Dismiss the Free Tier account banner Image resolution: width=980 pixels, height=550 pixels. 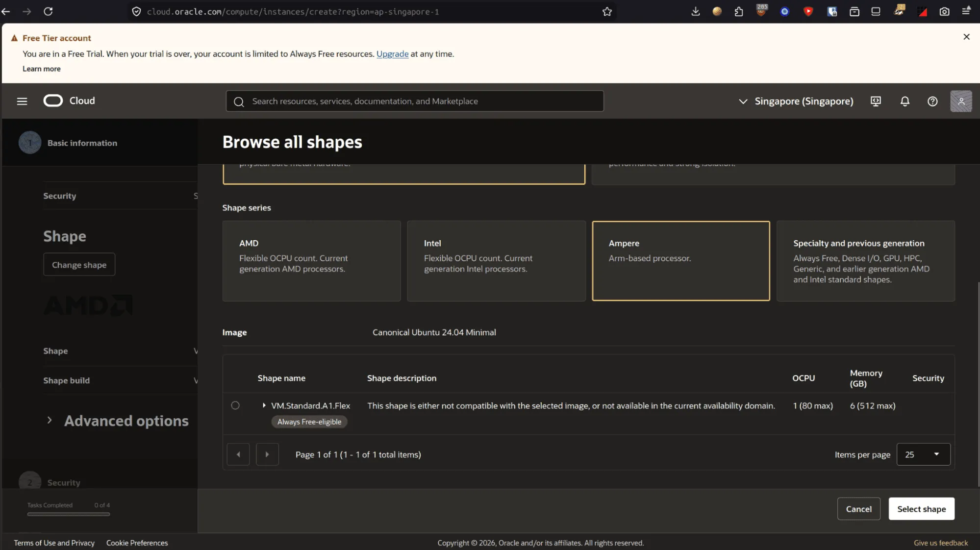(x=966, y=37)
